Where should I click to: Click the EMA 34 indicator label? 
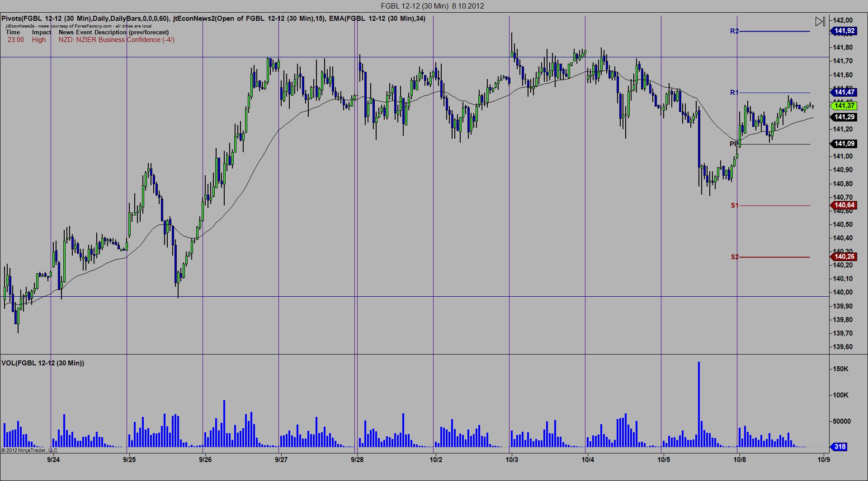377,19
